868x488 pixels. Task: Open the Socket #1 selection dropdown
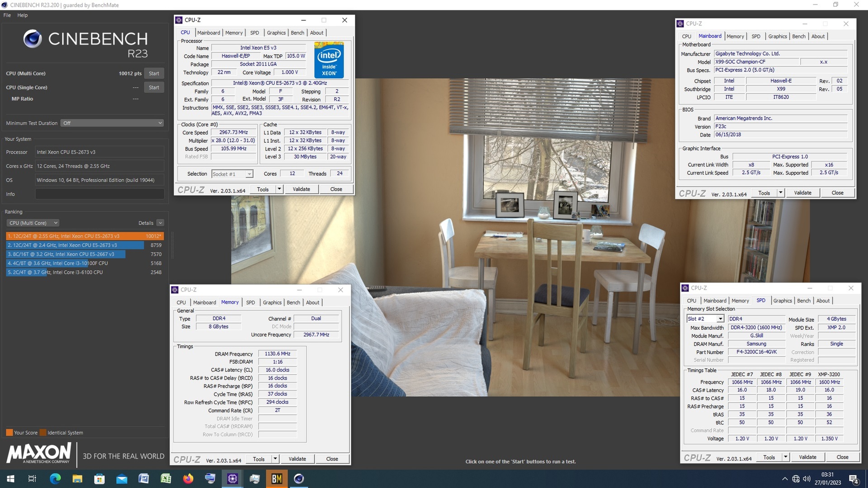pyautogui.click(x=232, y=174)
